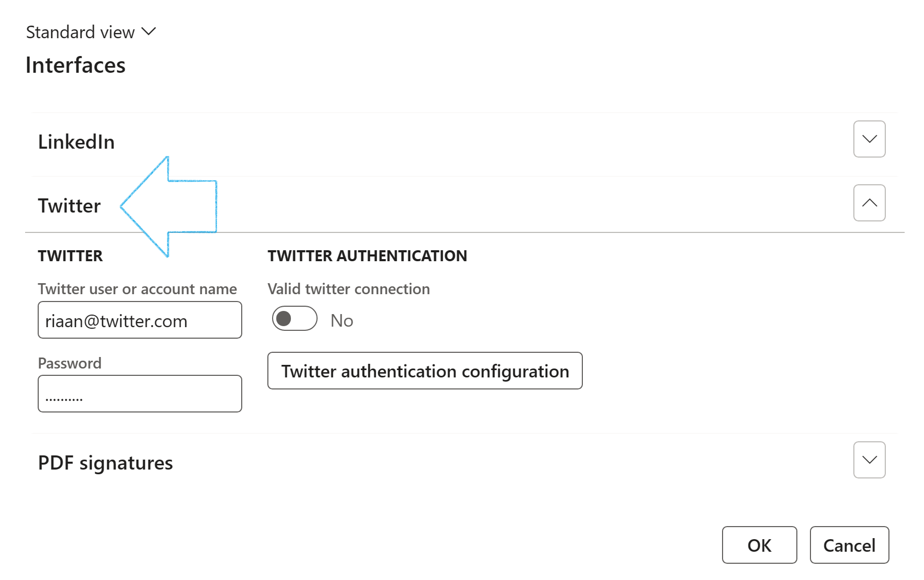The image size is (924, 580).
Task: Click the LinkedIn section header
Action: [x=76, y=142]
